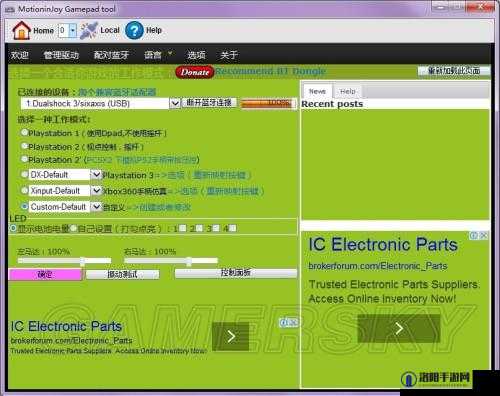Viewport: 500px width, 396px height.
Task: Select the Custom-Default radio button
Action: pos(24,206)
